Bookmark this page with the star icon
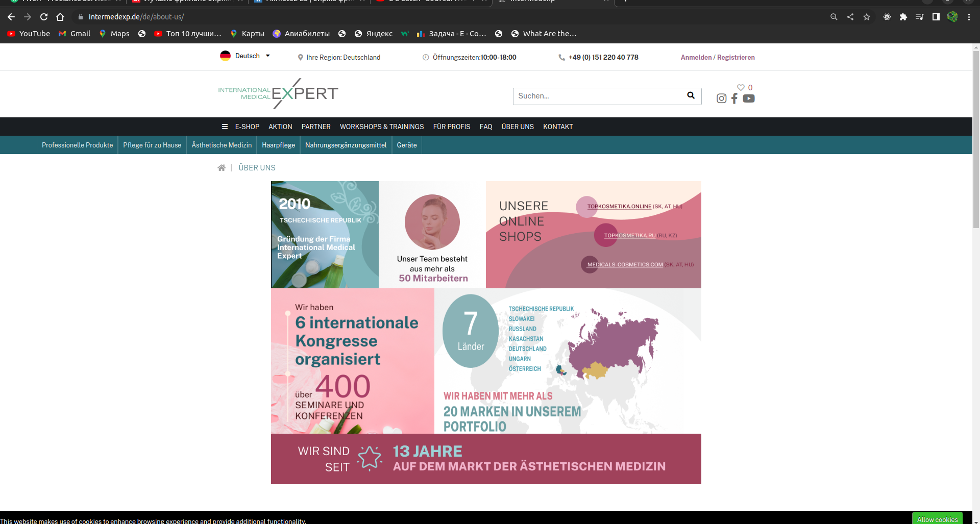Image resolution: width=980 pixels, height=524 pixels. (x=867, y=17)
